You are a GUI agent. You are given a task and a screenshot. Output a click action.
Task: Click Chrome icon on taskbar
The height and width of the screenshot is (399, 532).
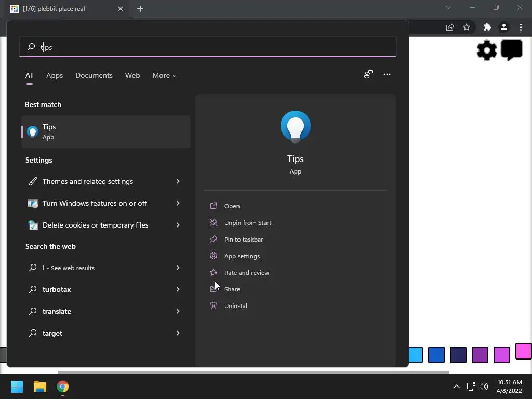(63, 387)
